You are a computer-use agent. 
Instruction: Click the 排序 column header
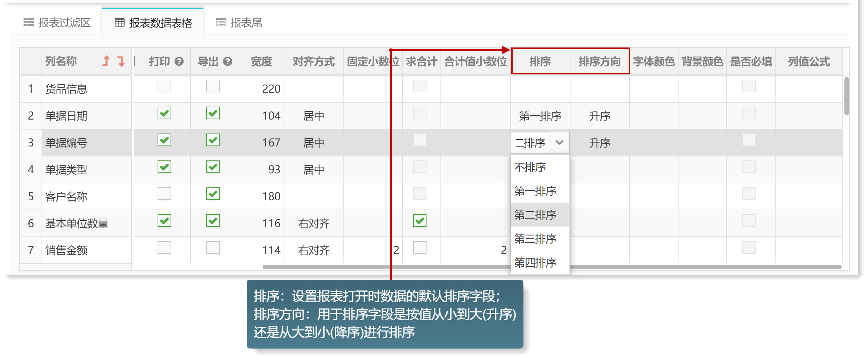[540, 61]
